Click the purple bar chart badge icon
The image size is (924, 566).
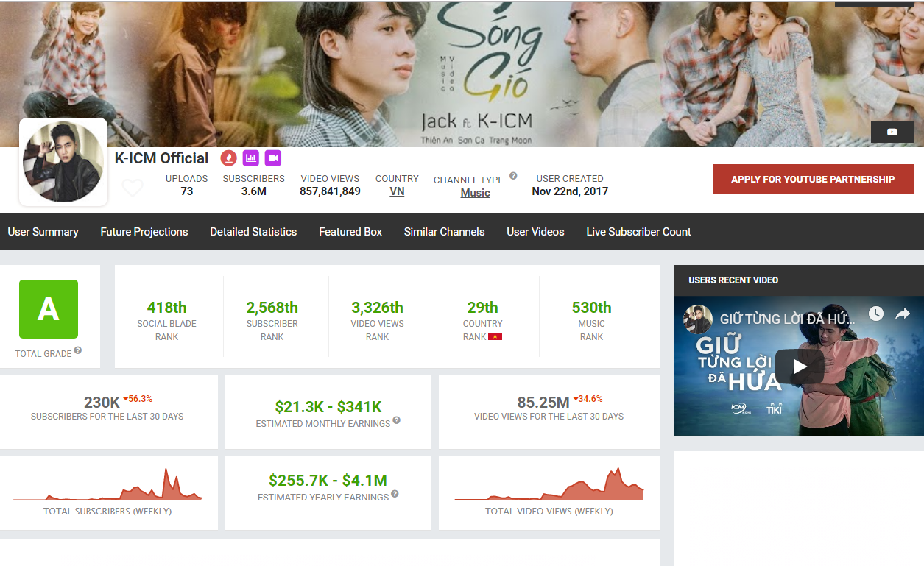251,158
